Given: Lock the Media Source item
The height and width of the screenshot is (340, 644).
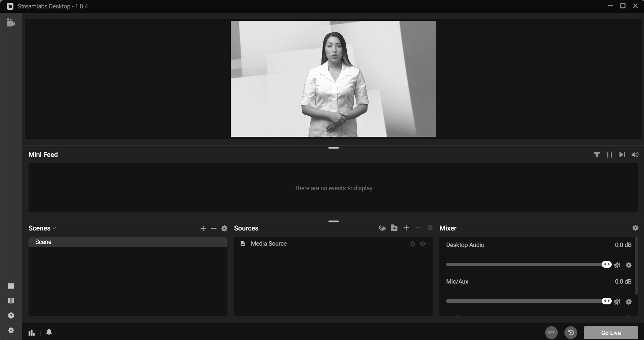Looking at the screenshot, I should click(x=413, y=244).
